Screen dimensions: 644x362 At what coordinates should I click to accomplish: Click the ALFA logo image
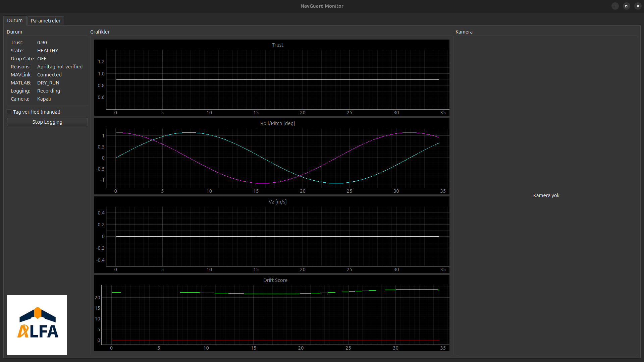pos(37,325)
